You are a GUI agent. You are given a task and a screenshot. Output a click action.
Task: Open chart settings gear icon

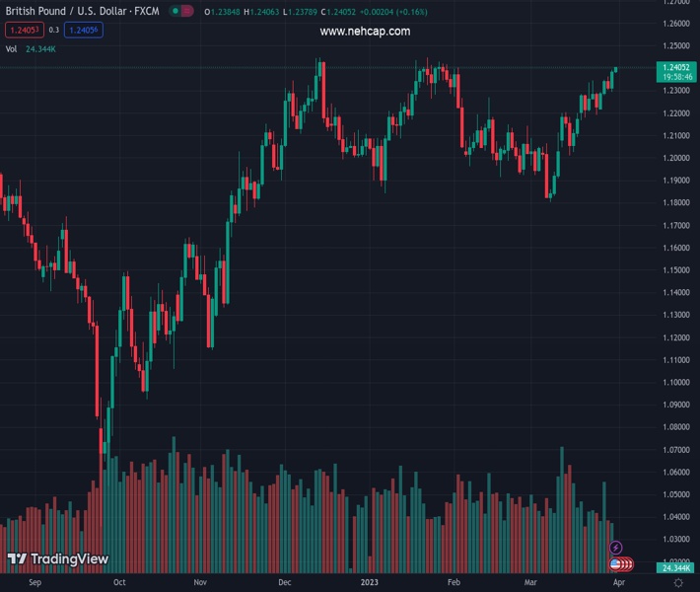(x=678, y=583)
